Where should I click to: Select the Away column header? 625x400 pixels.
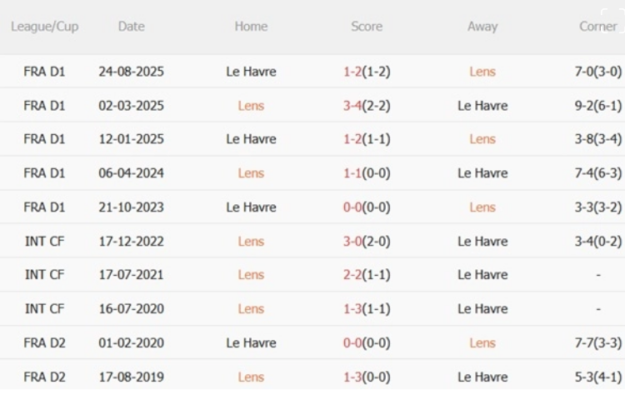coord(482,27)
